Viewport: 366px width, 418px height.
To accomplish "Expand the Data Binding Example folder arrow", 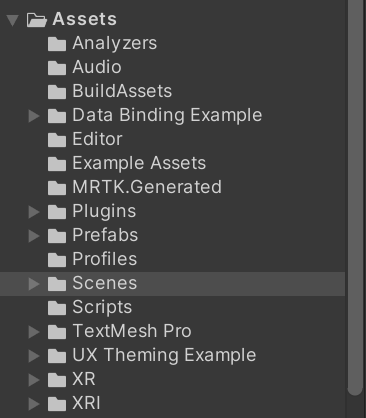I will [x=34, y=116].
